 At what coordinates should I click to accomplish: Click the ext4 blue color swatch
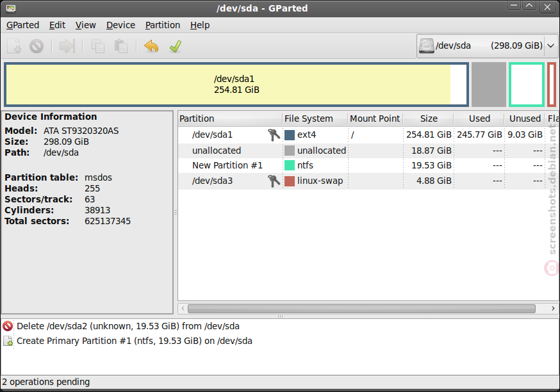point(290,135)
